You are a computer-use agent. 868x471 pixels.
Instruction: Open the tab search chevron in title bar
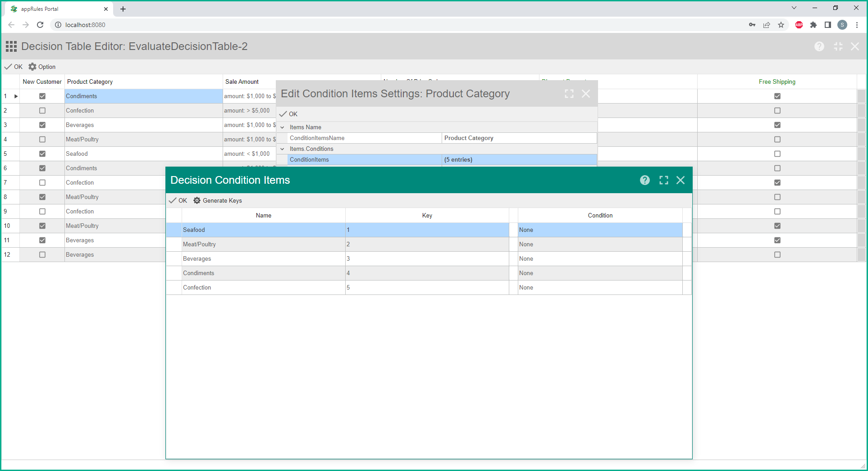(794, 8)
